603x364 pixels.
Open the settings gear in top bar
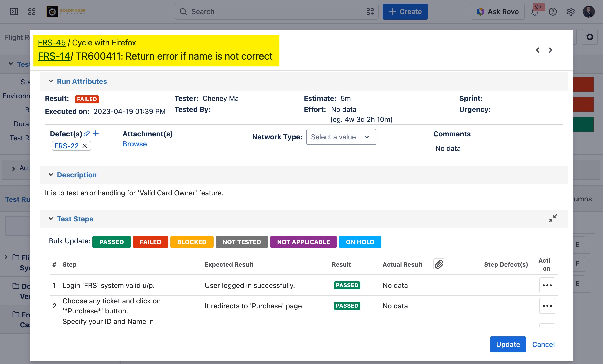click(x=571, y=12)
